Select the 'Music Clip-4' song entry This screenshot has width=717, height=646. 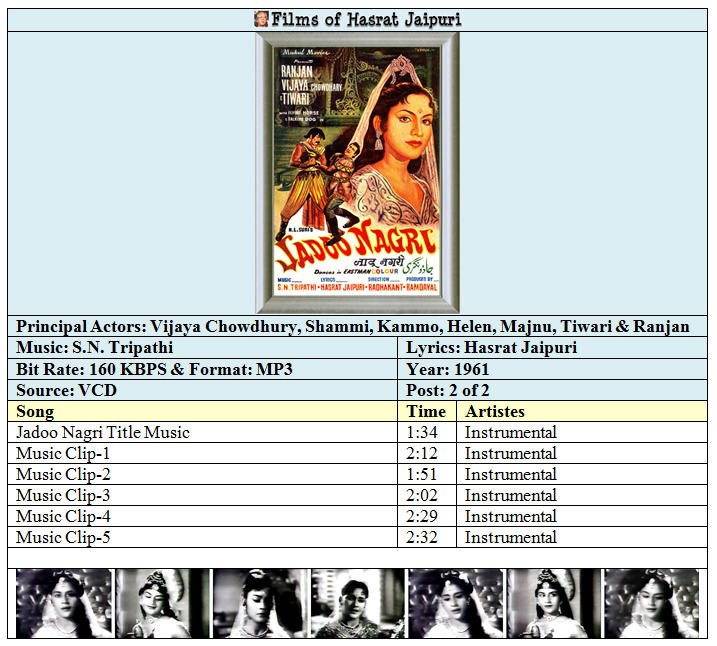63,517
